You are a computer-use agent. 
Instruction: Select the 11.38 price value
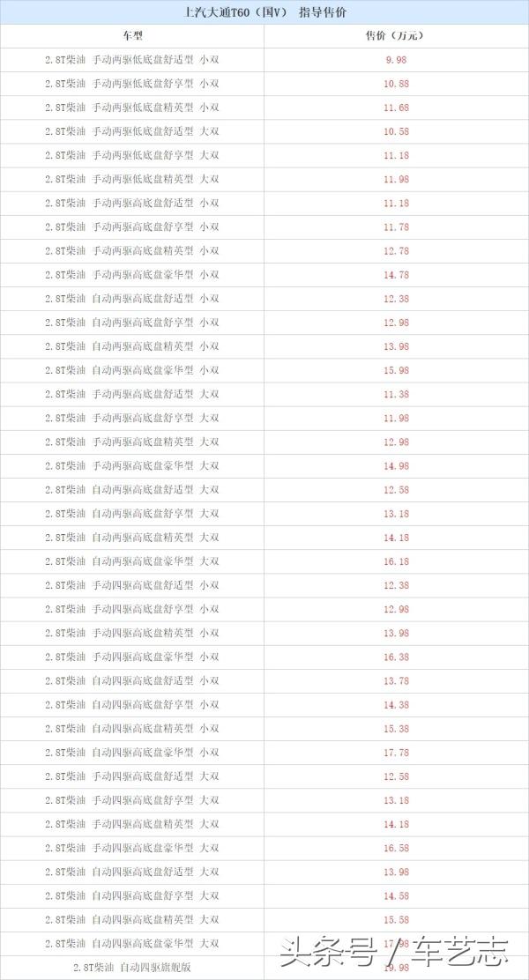pos(395,394)
